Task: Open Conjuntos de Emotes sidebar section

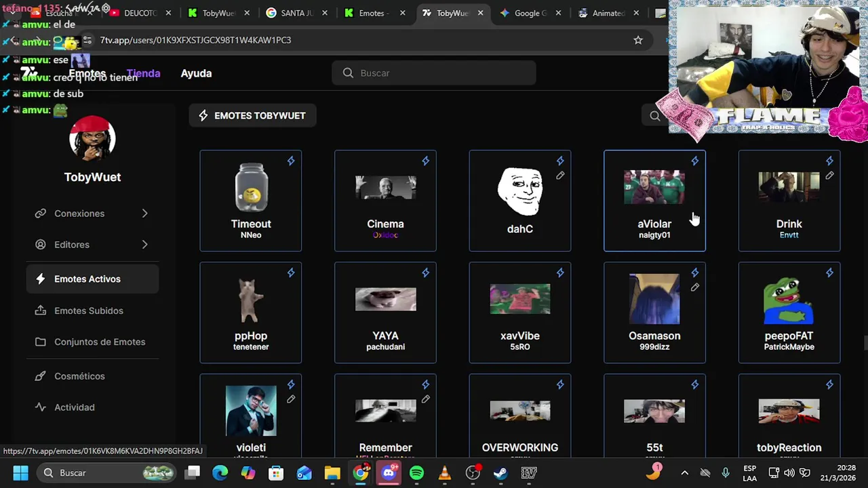Action: pyautogui.click(x=93, y=342)
